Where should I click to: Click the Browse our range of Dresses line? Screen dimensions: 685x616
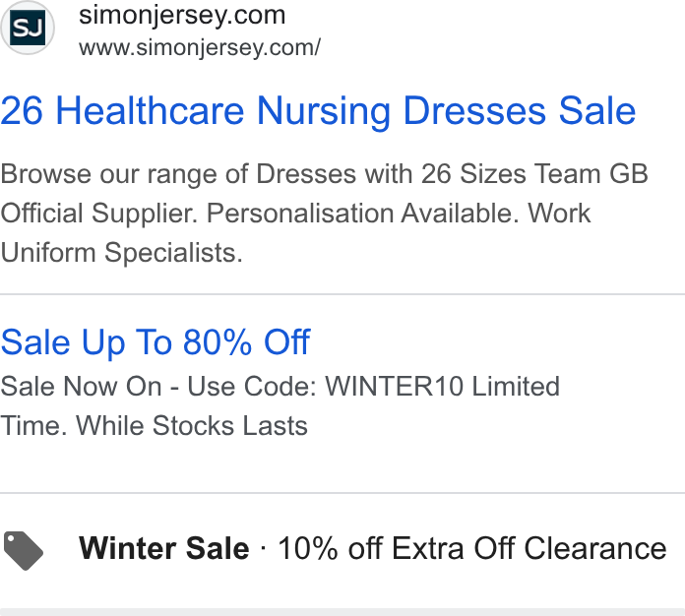coord(324,174)
